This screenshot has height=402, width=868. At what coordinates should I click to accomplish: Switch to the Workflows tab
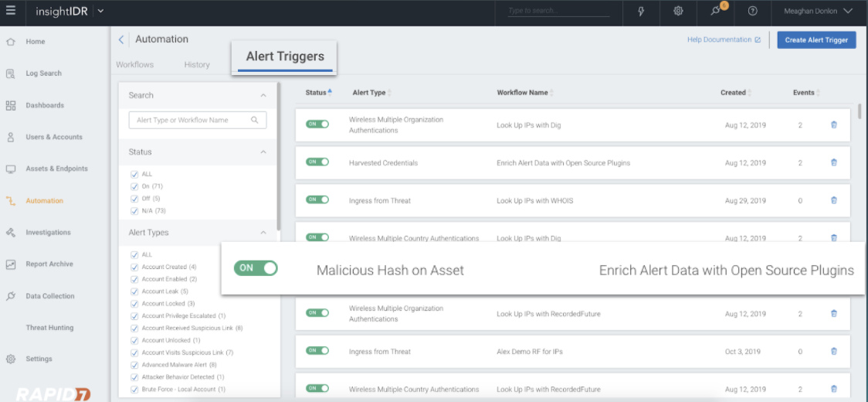coord(134,65)
